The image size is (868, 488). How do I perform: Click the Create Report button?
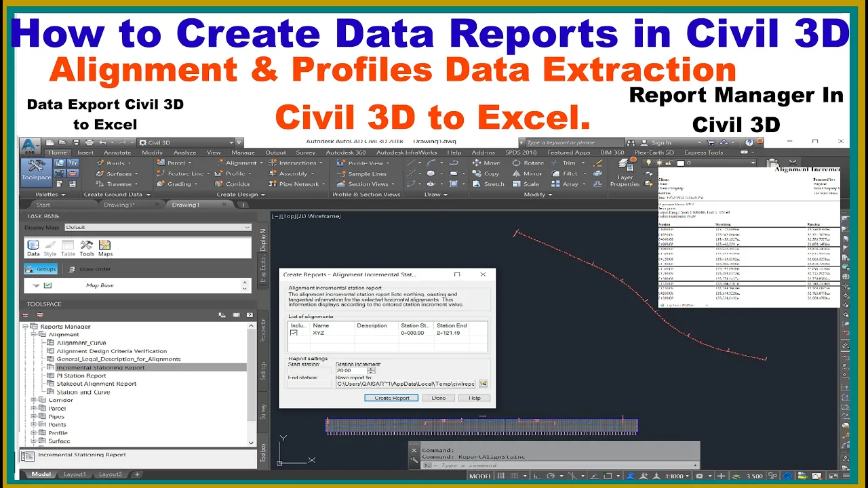coord(391,398)
